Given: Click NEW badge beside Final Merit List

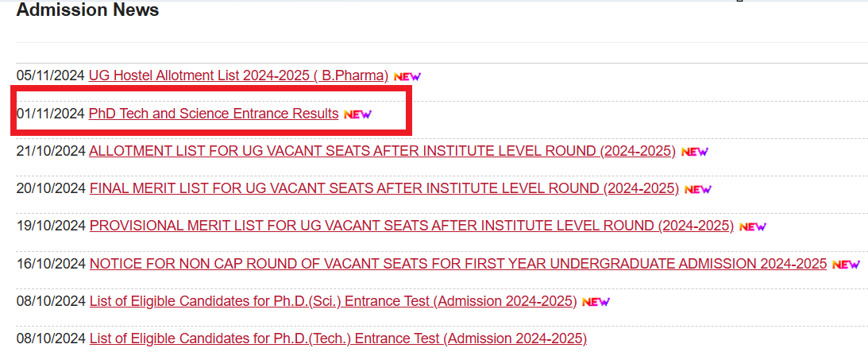Looking at the screenshot, I should [698, 189].
